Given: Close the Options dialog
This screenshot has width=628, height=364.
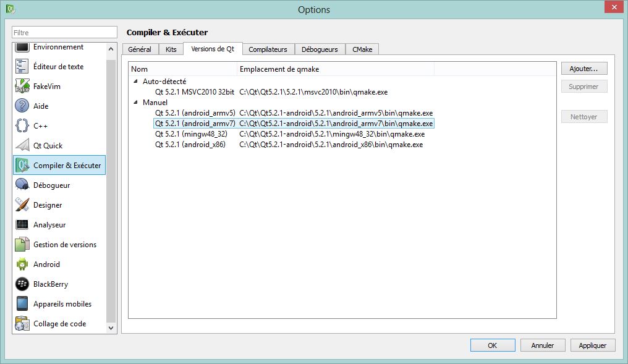Looking at the screenshot, I should 614,7.
